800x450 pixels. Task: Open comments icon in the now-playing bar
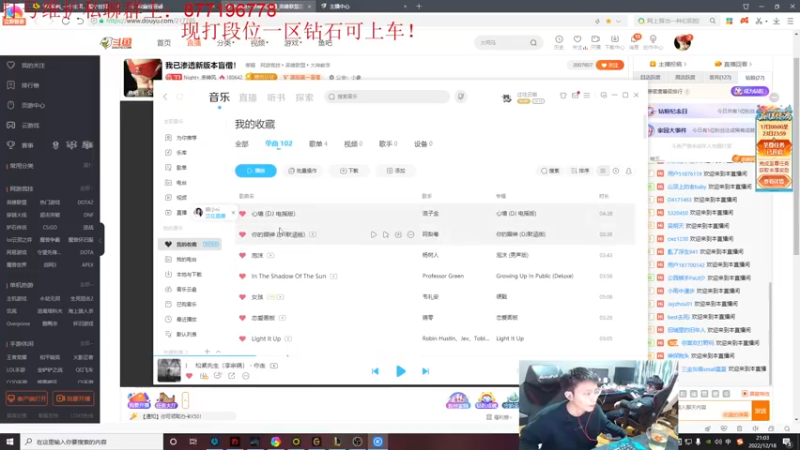click(218, 376)
